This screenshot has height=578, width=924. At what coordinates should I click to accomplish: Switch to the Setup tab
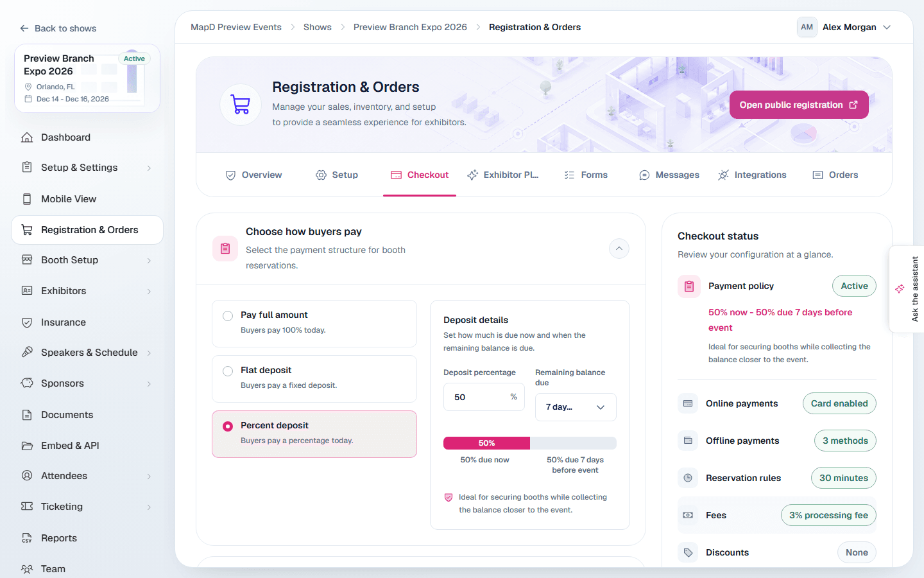337,175
